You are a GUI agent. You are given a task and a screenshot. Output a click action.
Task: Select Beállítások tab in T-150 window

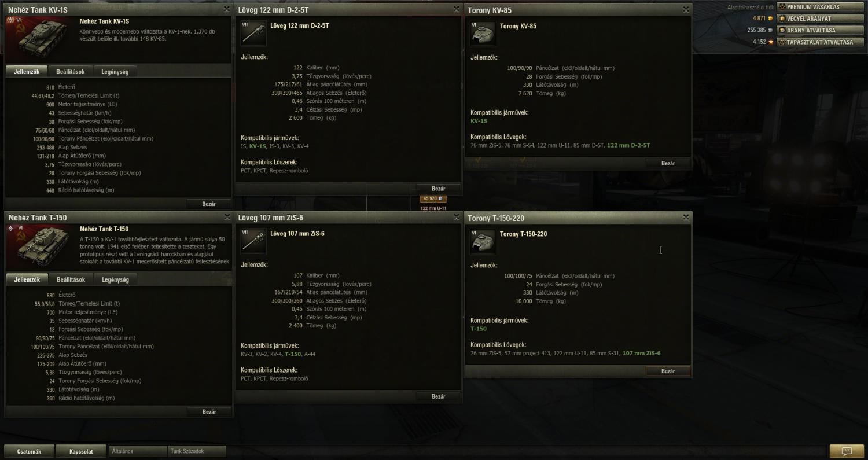71,279
